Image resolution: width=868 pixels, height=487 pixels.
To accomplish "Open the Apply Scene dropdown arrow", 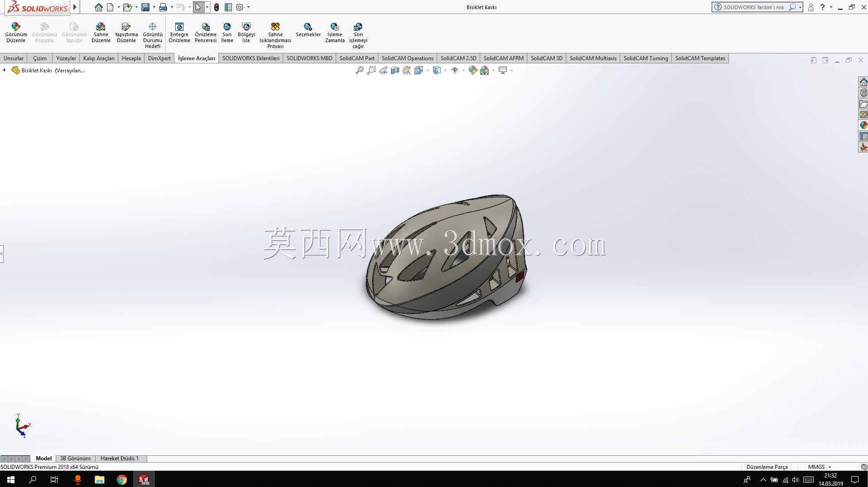I will pos(493,70).
